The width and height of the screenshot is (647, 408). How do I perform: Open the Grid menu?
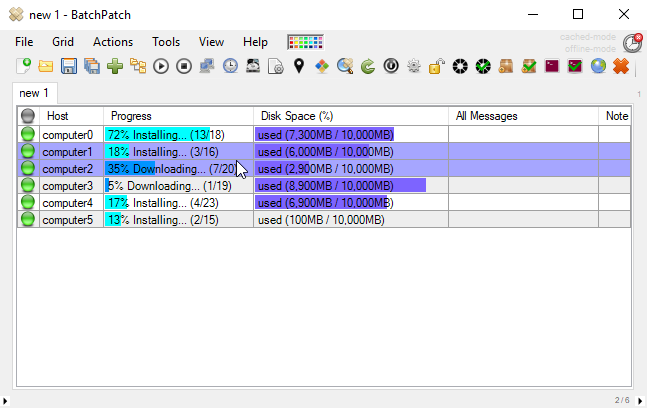63,42
